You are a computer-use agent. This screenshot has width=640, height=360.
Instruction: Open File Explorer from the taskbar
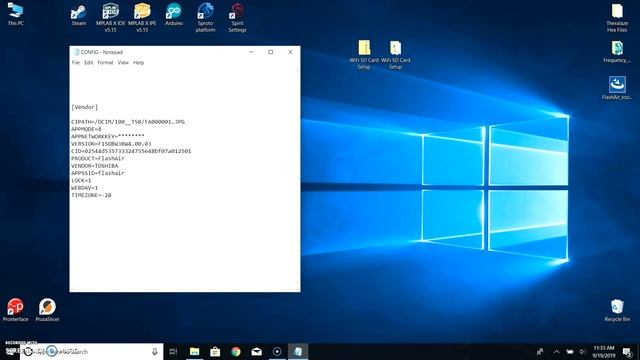[x=195, y=351]
